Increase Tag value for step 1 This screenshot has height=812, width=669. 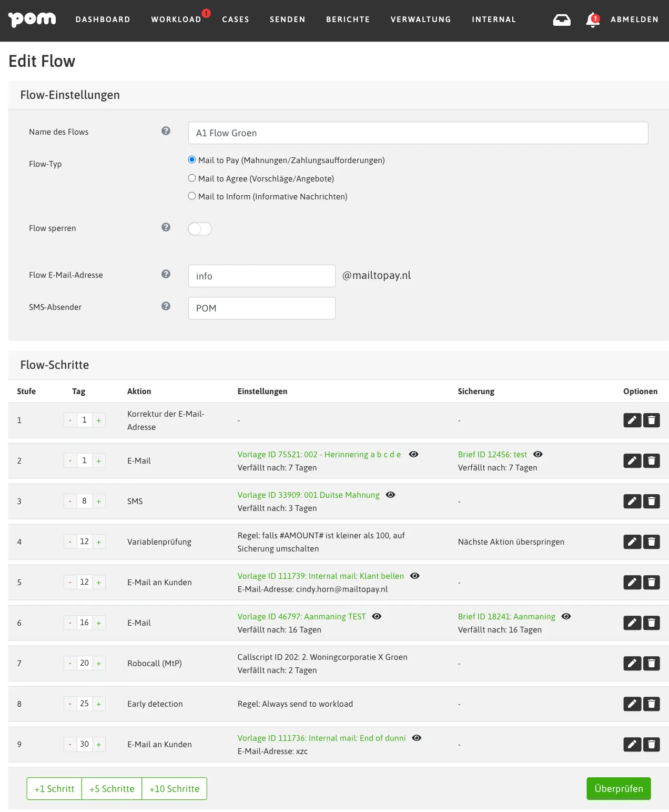click(99, 420)
